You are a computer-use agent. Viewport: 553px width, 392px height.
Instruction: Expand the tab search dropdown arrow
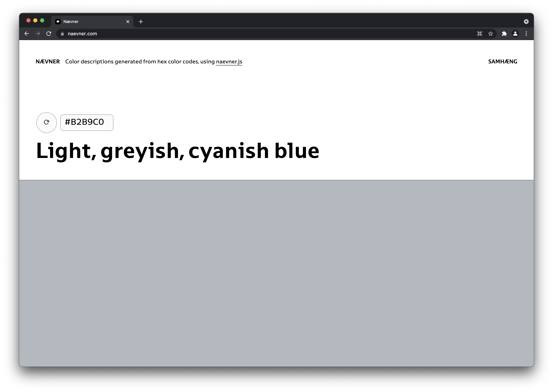click(x=526, y=21)
